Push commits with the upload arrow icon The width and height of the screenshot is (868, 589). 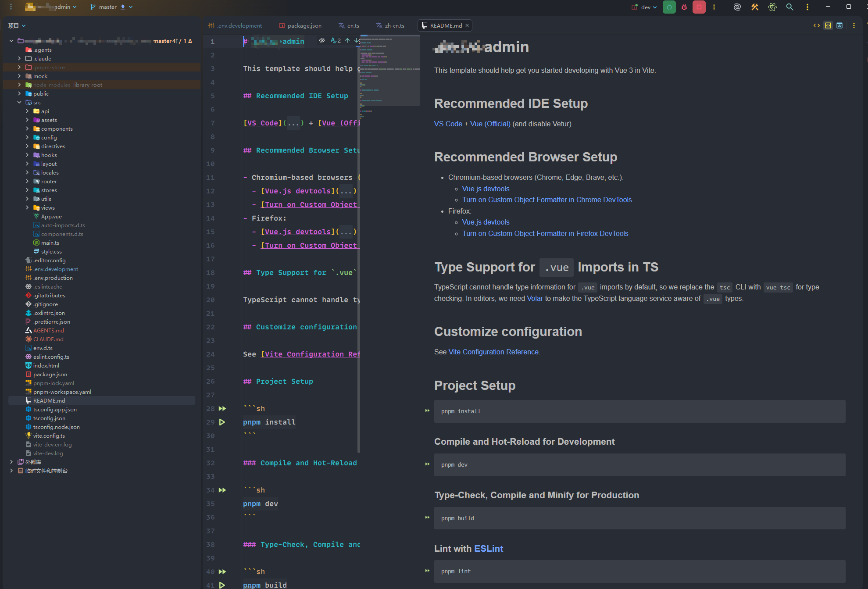pos(123,7)
